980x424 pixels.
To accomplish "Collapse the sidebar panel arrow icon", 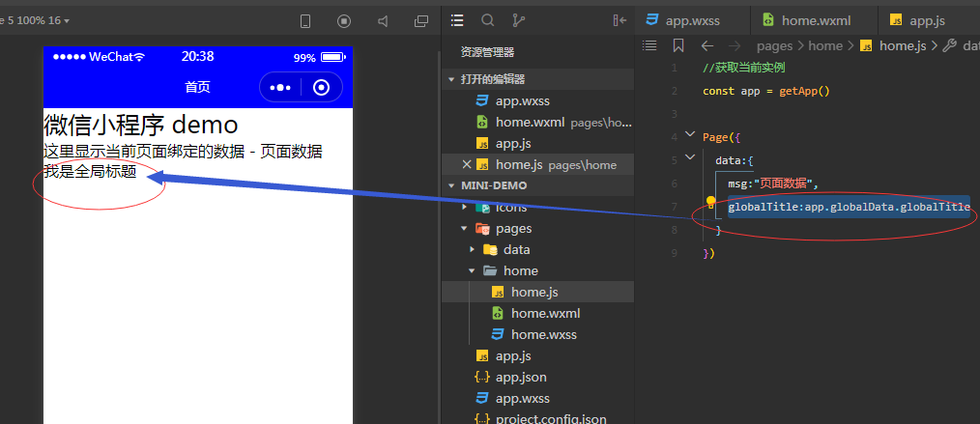I will click(x=620, y=20).
